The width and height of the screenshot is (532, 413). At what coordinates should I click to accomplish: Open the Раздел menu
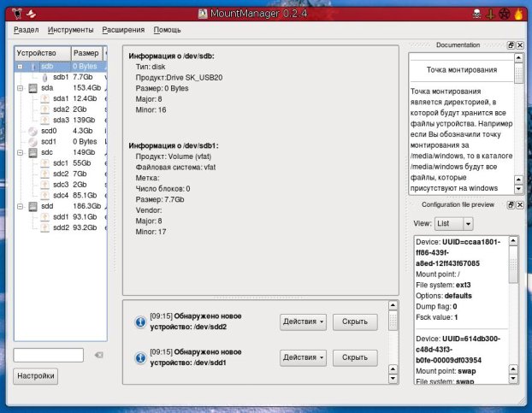(x=27, y=30)
